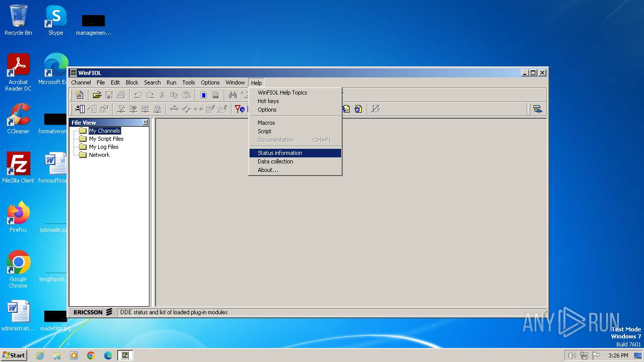Screen dimensions: 644x362
Task: Select Options in the Help dropdown
Action: (x=295, y=110)
